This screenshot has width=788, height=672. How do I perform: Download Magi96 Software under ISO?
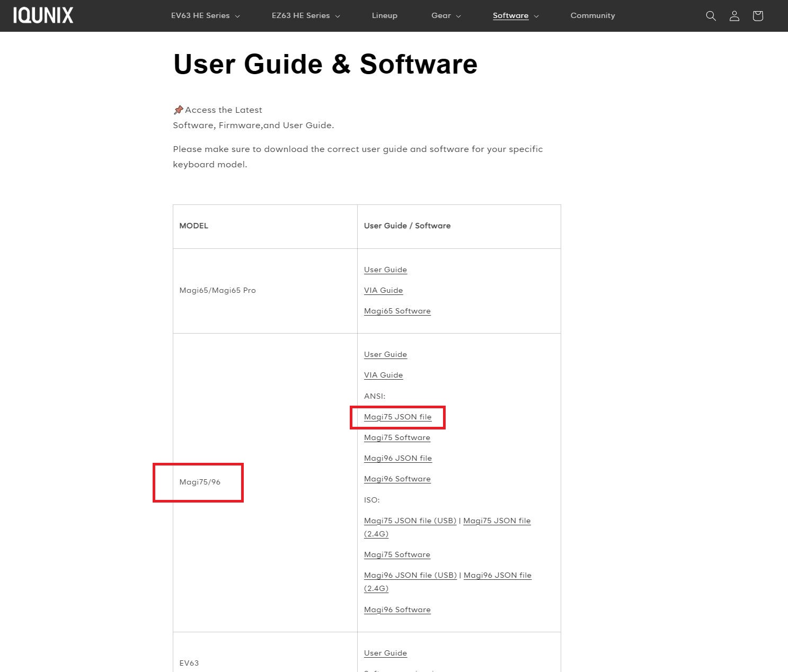[397, 610]
